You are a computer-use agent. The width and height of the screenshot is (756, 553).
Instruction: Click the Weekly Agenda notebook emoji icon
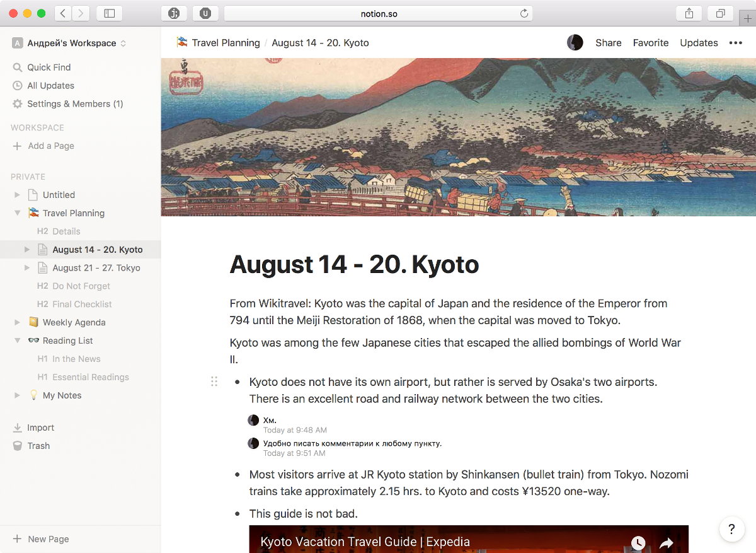coord(33,322)
